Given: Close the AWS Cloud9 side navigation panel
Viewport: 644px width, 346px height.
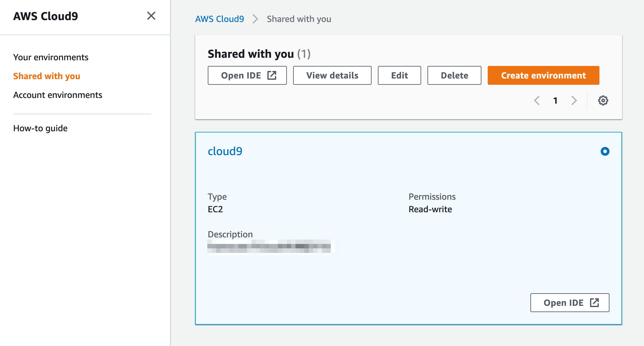Looking at the screenshot, I should 151,16.
